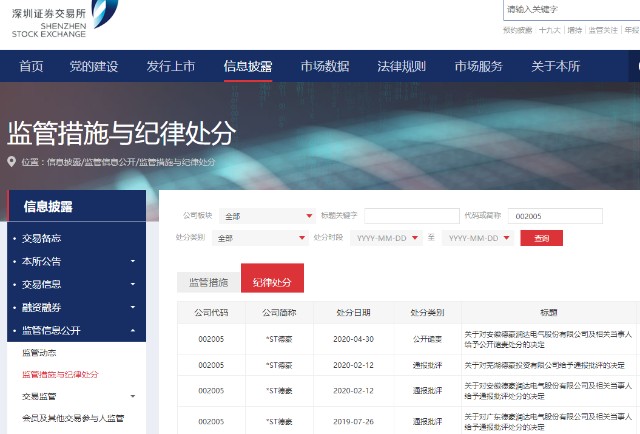
Task: Click the 增持 hot search link
Action: pyautogui.click(x=574, y=30)
